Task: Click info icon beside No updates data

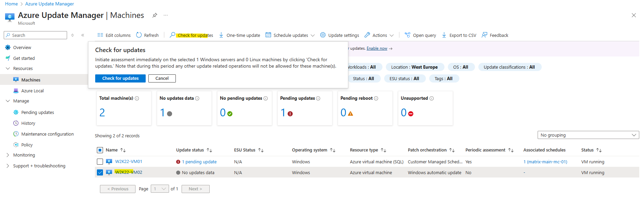Action: 197,98
